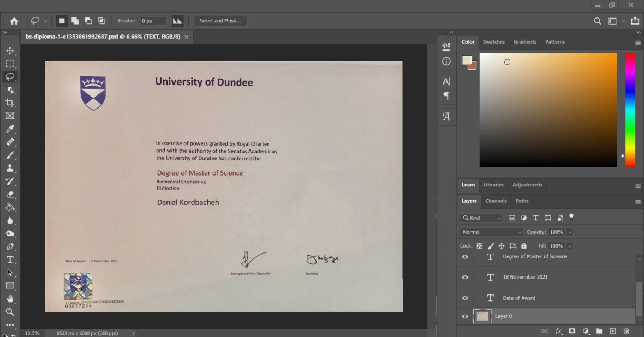Open the layer filter Kind dropdown
Screen dimensions: 644x337
click(x=481, y=218)
